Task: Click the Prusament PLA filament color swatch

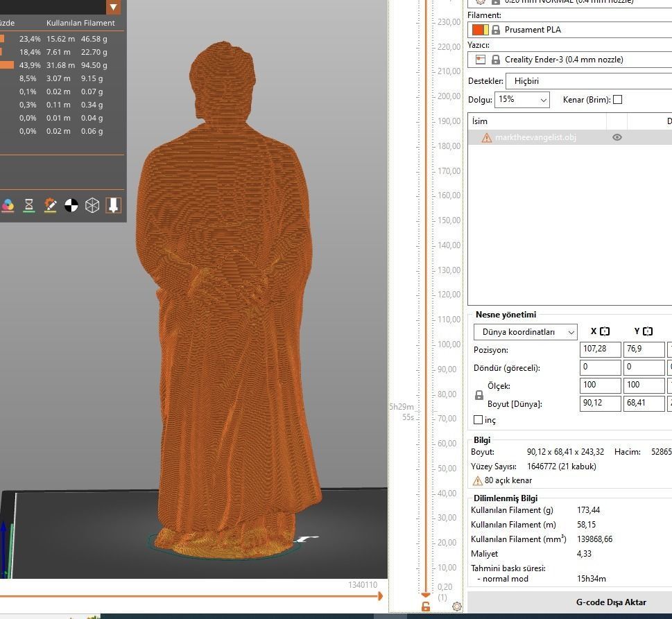Action: 480,30
